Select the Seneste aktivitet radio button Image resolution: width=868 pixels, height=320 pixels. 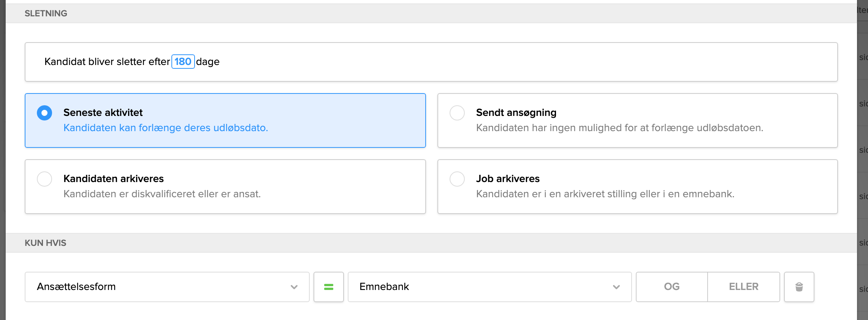click(x=44, y=113)
